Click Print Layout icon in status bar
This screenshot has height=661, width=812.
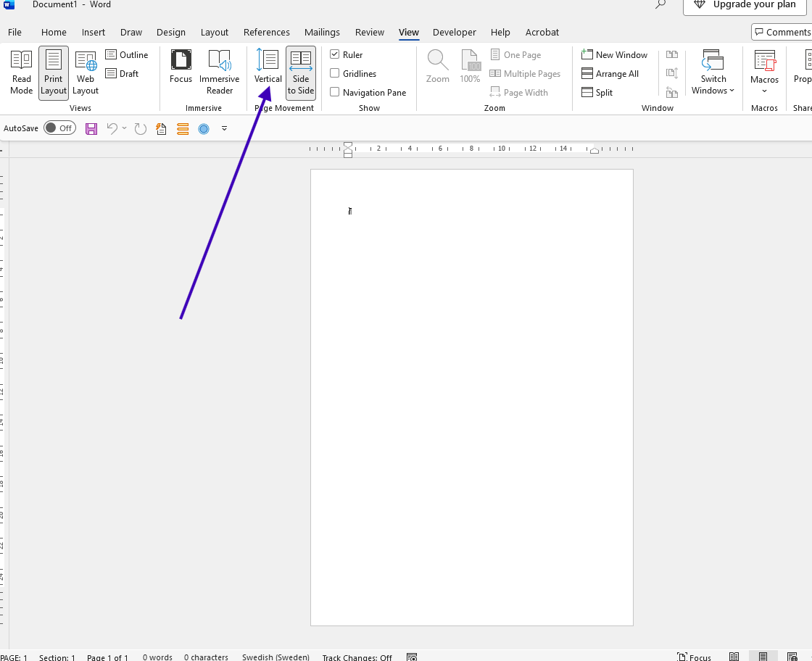click(763, 657)
